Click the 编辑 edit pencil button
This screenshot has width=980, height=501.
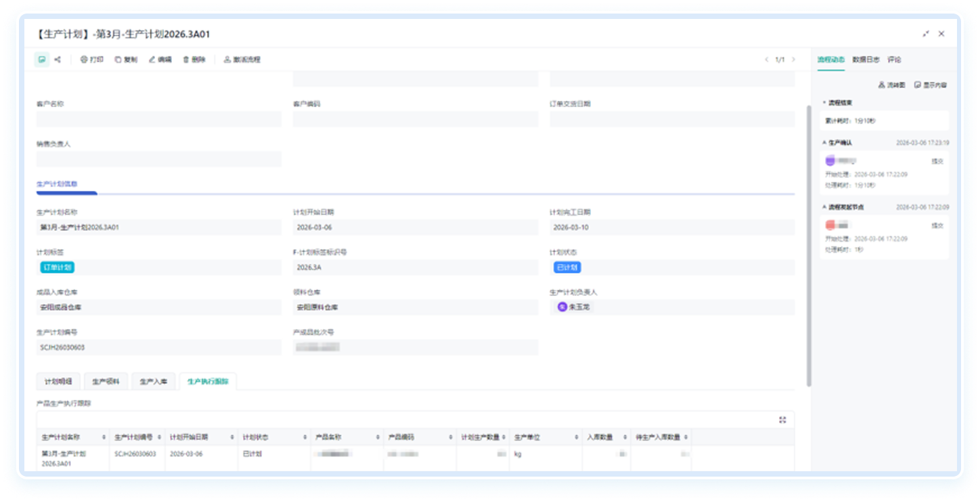pyautogui.click(x=160, y=60)
